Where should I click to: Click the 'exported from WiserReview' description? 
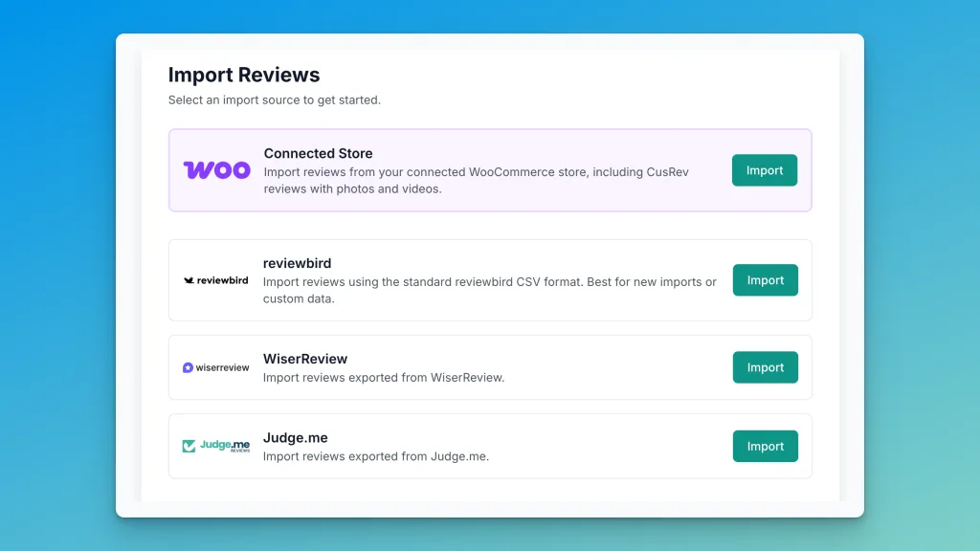coord(384,377)
